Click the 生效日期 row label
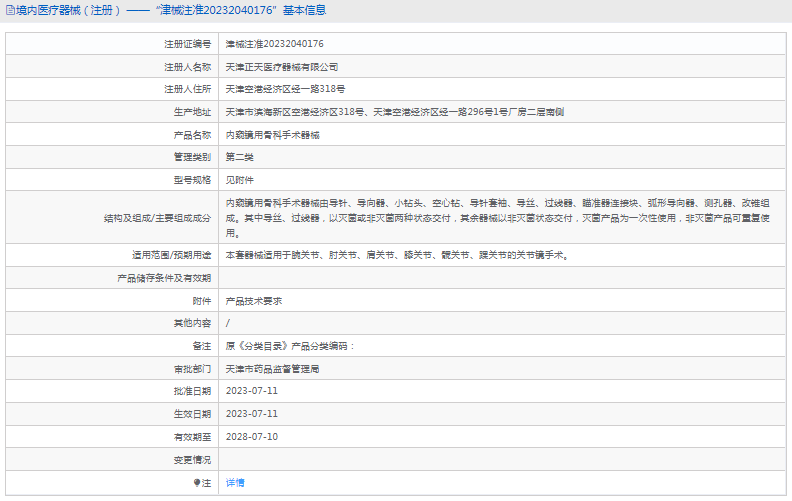 pyautogui.click(x=192, y=414)
